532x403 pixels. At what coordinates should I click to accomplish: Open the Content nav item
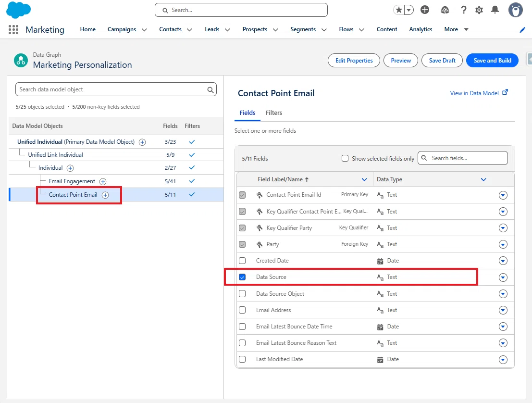(x=387, y=29)
